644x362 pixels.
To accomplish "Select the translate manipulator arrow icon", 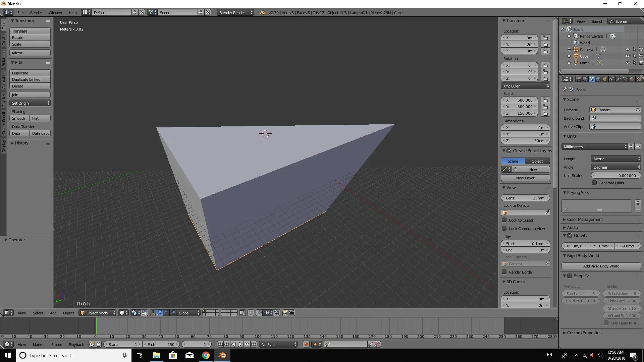I will (160, 313).
